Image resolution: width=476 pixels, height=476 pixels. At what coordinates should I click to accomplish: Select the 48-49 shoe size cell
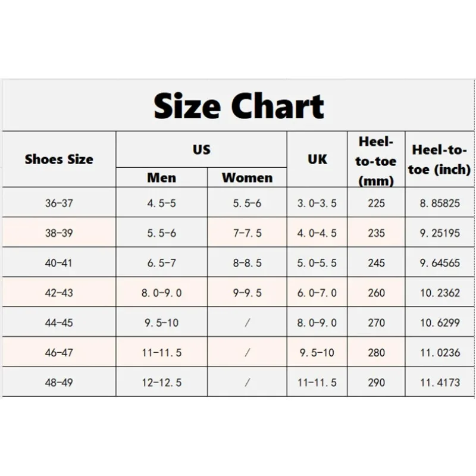(59, 382)
